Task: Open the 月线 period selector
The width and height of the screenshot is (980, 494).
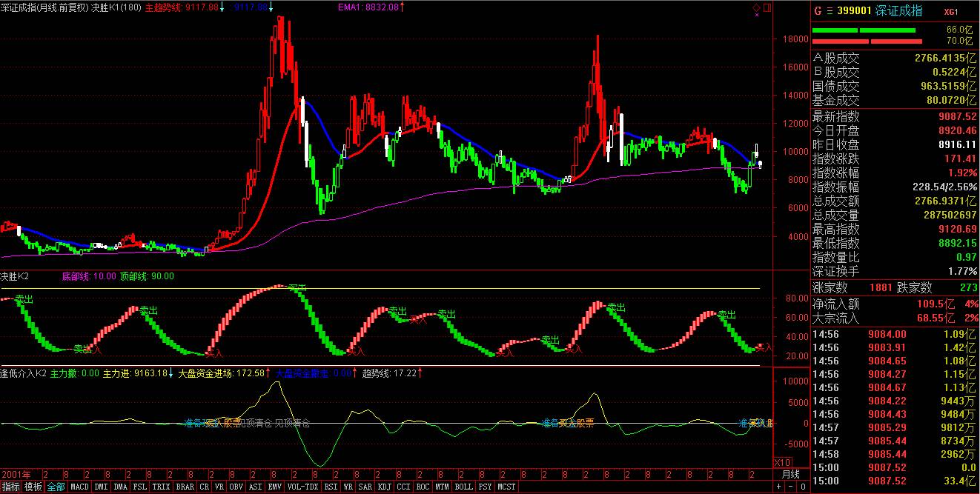Action: click(791, 474)
